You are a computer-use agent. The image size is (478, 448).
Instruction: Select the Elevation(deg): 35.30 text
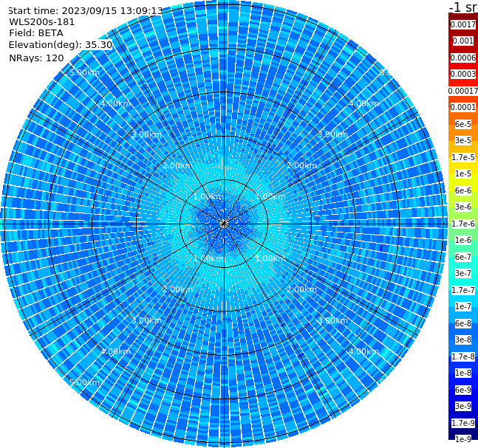pos(61,45)
